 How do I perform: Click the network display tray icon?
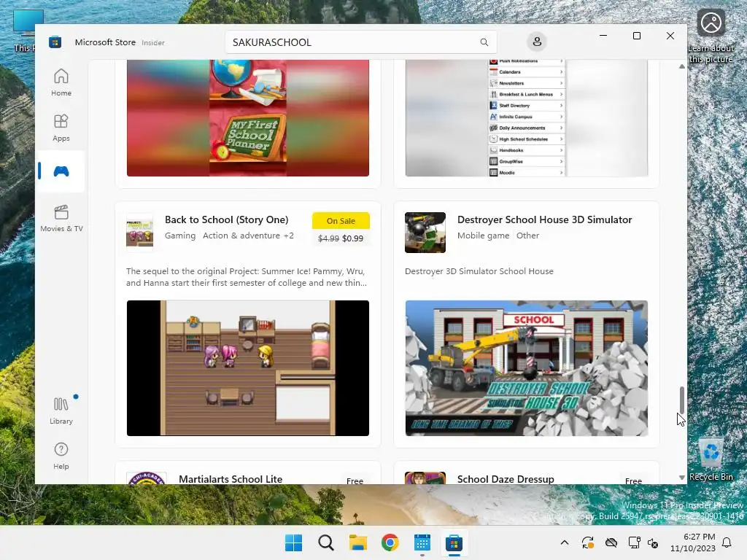point(634,542)
